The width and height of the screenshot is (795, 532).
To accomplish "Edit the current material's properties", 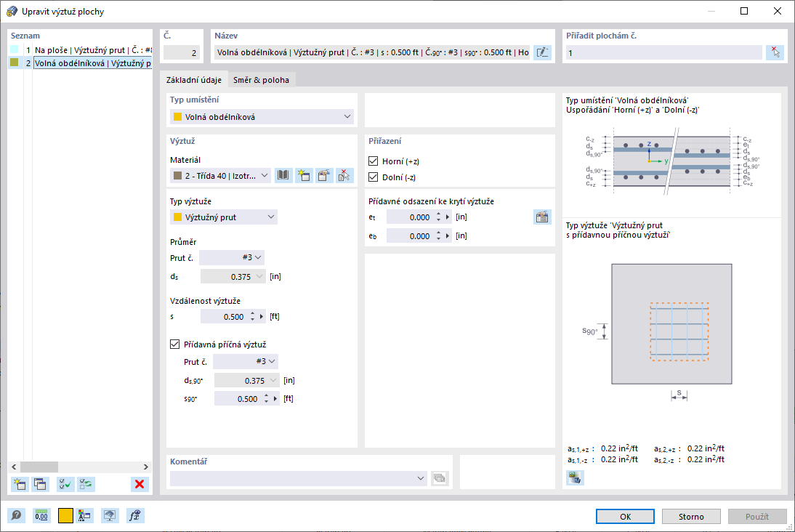I will [x=323, y=174].
